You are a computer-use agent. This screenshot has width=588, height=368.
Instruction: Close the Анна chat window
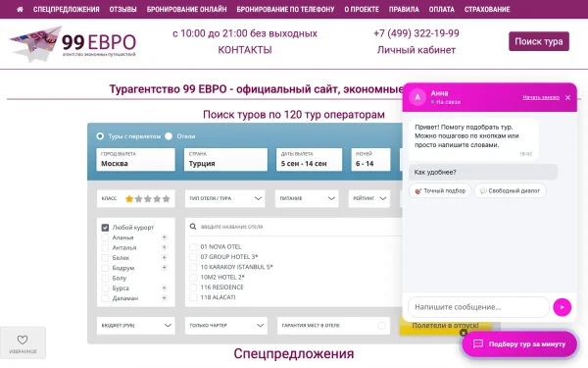click(x=567, y=97)
